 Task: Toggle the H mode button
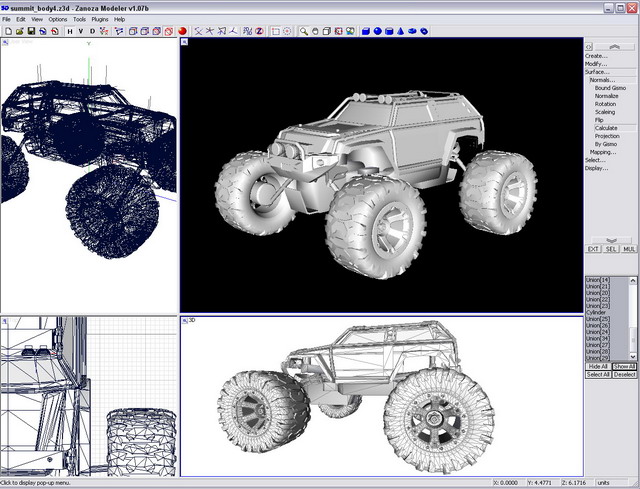point(70,31)
